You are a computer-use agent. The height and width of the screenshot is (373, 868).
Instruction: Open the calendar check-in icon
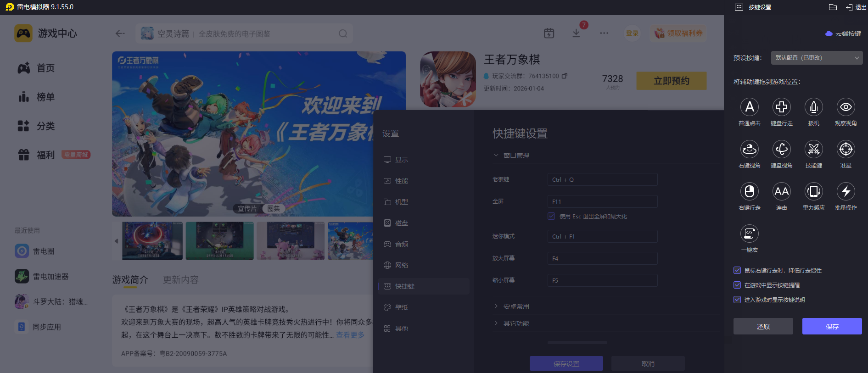click(x=549, y=33)
